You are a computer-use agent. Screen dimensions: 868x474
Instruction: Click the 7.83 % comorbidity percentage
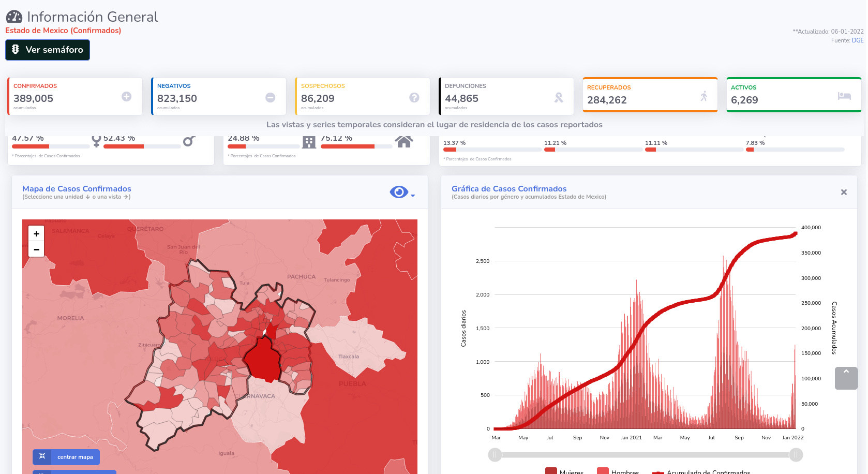(755, 143)
